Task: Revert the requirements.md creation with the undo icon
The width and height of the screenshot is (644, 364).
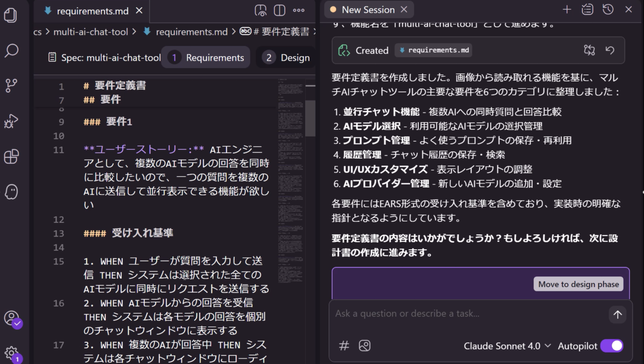Action: [610, 50]
